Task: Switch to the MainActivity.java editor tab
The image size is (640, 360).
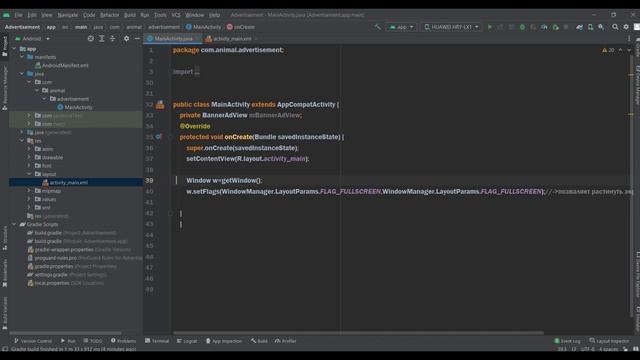Action: tap(173, 39)
